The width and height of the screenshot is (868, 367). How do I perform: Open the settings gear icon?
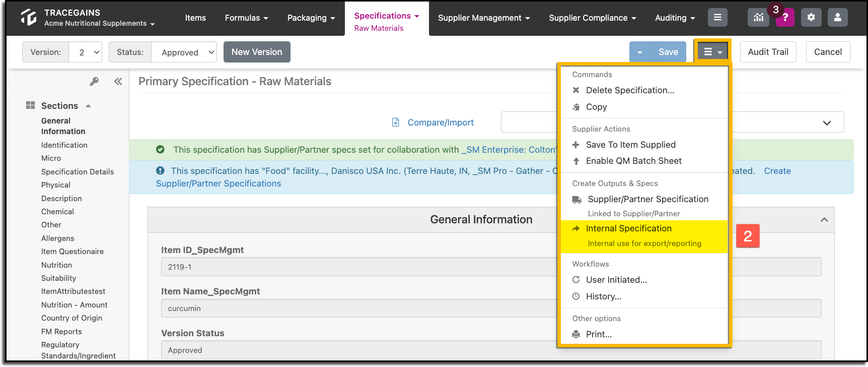[x=811, y=18]
